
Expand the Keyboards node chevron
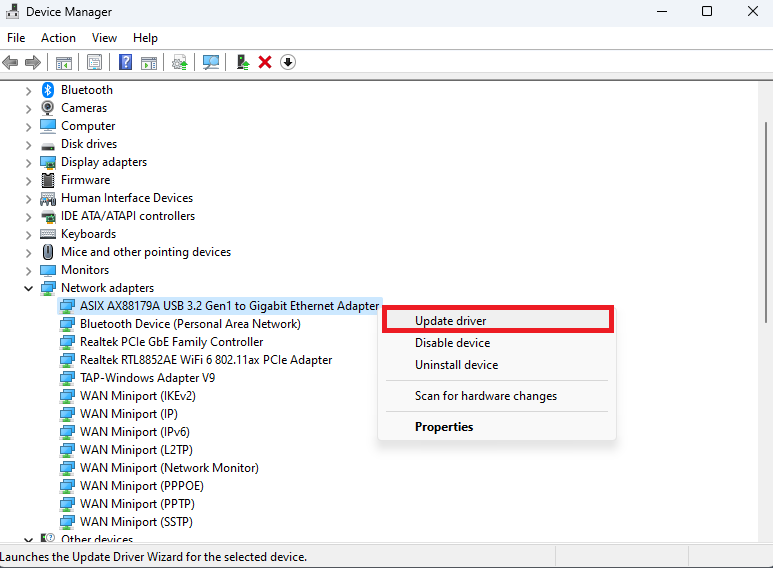pyautogui.click(x=28, y=235)
